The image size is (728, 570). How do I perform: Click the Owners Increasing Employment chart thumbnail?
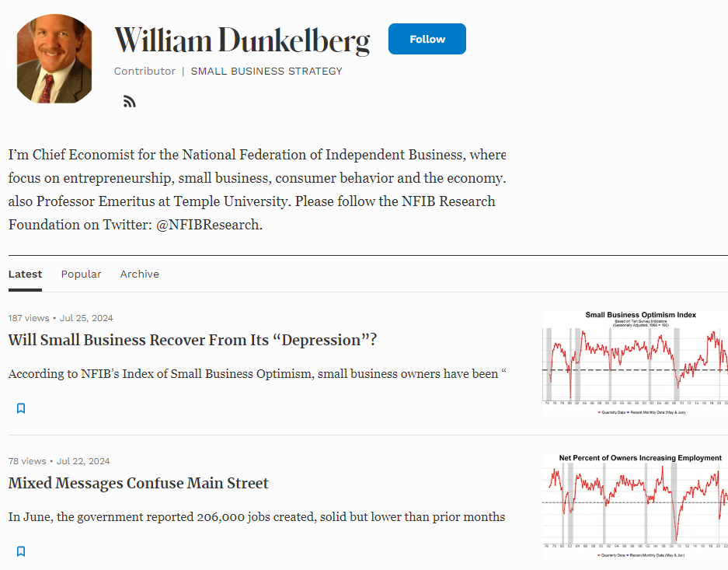[x=634, y=505]
